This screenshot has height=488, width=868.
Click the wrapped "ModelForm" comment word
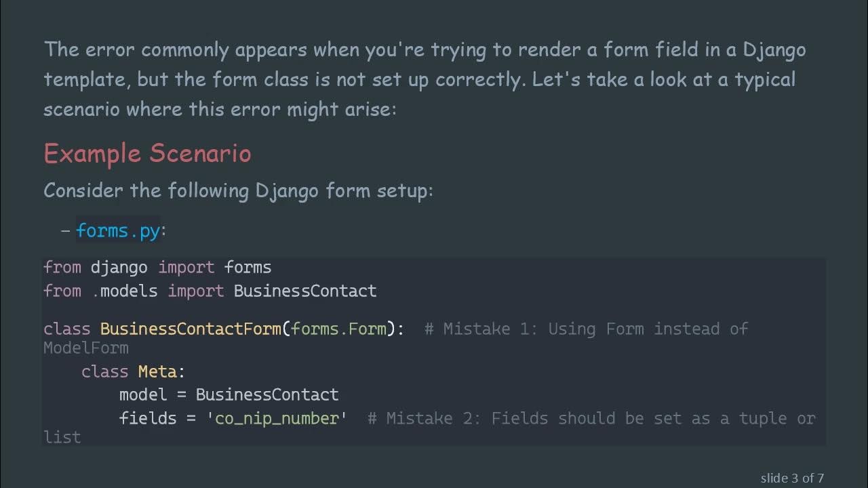tap(86, 348)
